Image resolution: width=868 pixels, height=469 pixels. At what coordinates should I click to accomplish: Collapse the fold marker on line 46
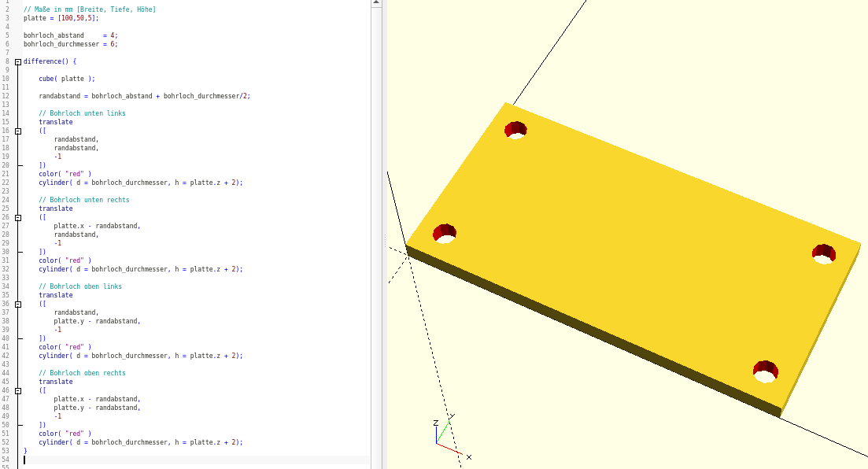point(17,390)
